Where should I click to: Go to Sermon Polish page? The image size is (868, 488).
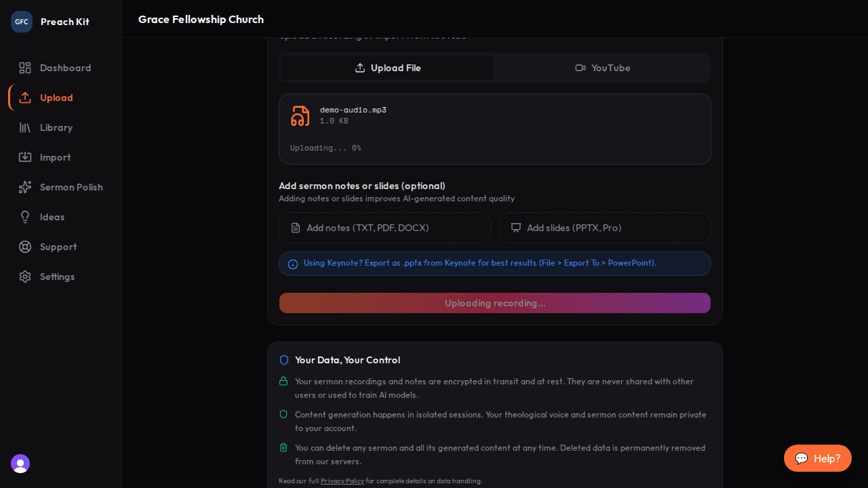click(71, 187)
